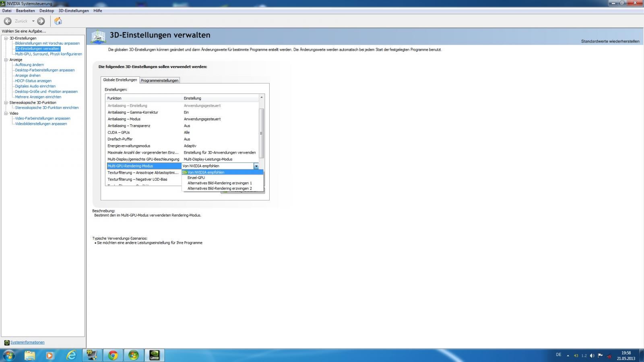Open the Bearbeiten menu
The image size is (644, 362).
point(25,11)
